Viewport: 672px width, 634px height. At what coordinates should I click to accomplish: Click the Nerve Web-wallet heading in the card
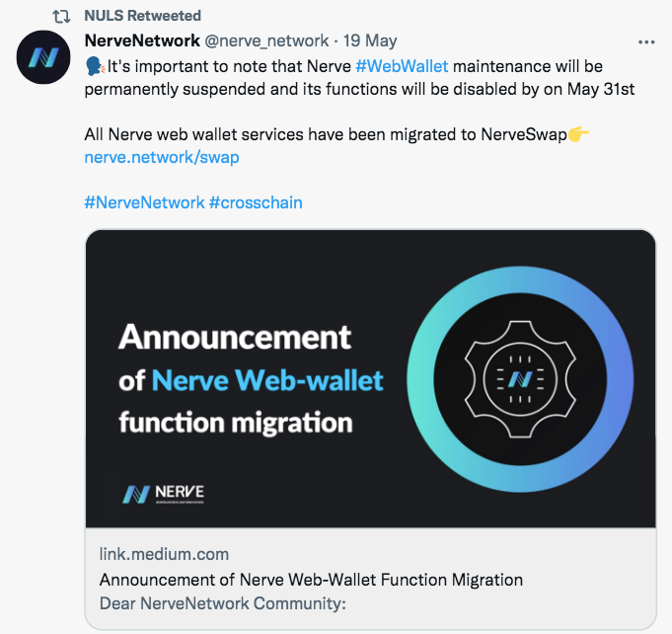267,380
